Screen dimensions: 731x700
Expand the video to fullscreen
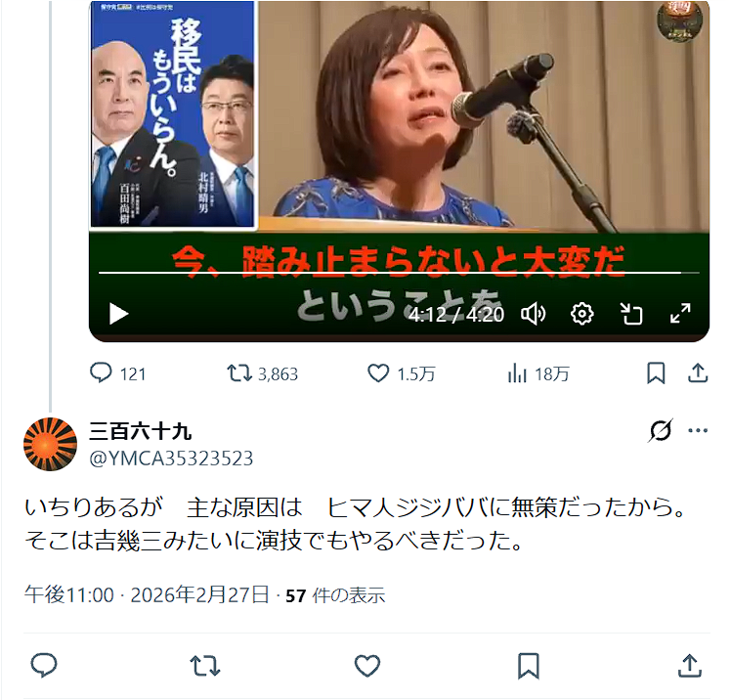(x=680, y=314)
